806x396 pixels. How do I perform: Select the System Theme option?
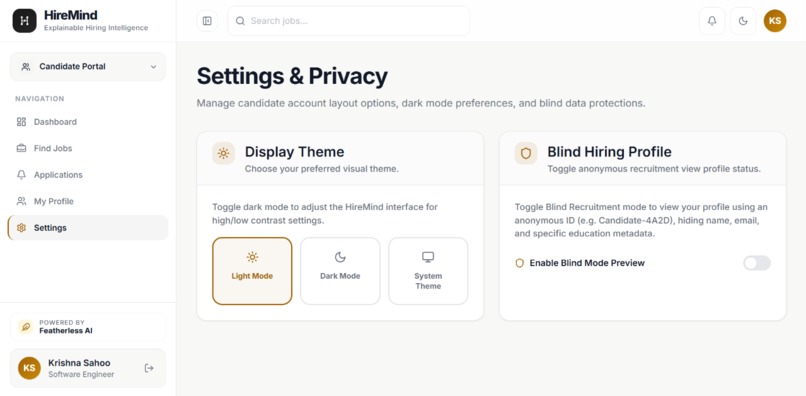[428, 271]
